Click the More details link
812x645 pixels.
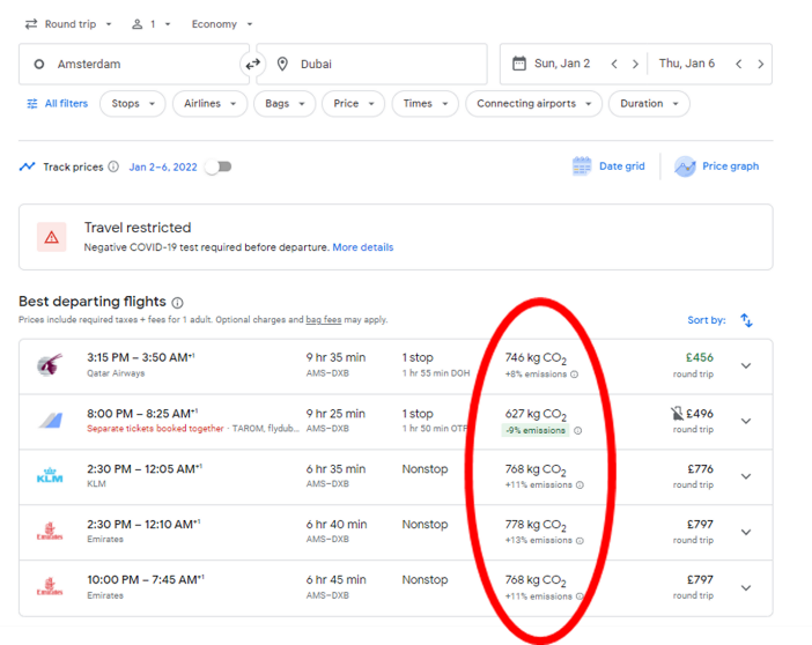tap(363, 247)
